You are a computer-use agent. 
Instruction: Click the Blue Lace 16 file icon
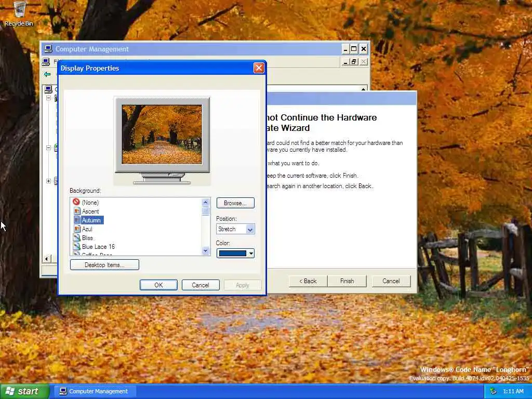click(x=77, y=246)
